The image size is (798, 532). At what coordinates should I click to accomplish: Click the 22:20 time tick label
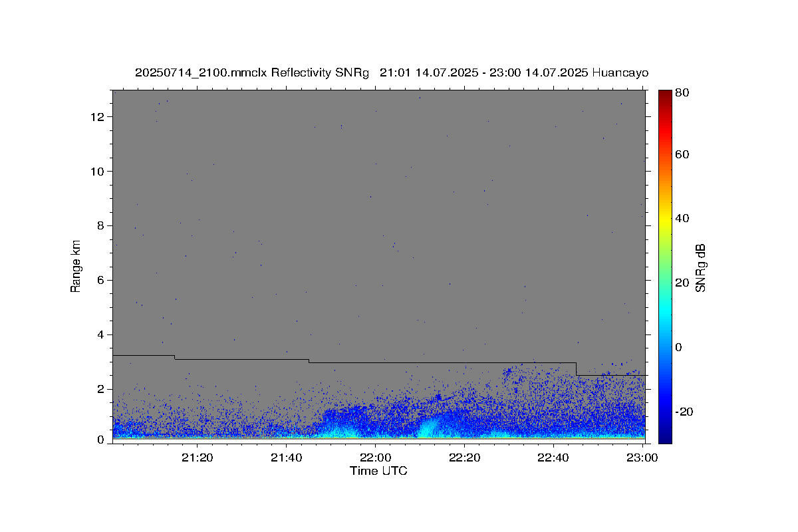tap(464, 458)
